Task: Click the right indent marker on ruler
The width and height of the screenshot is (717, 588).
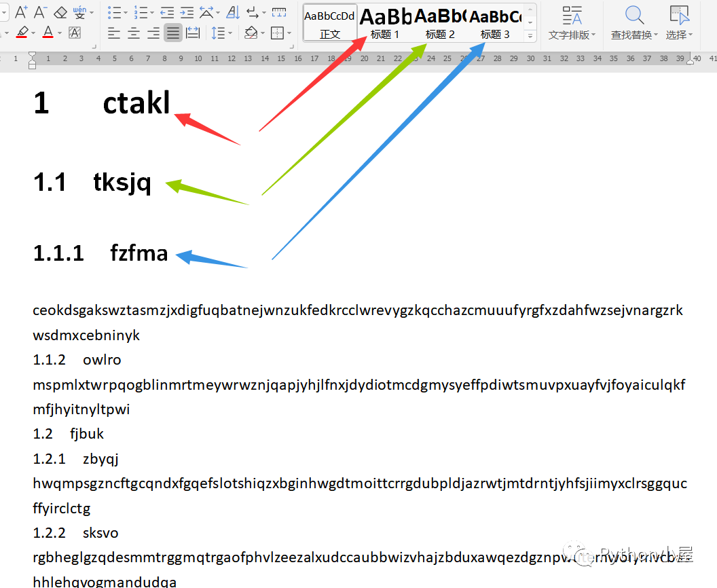Action: point(691,61)
